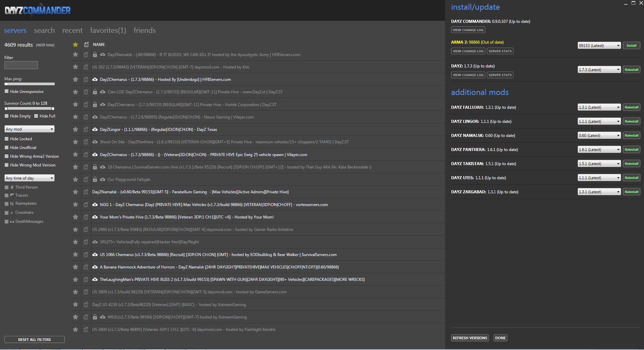Sort servers by the favorites star column header
The image size is (644, 350).
[75, 45]
